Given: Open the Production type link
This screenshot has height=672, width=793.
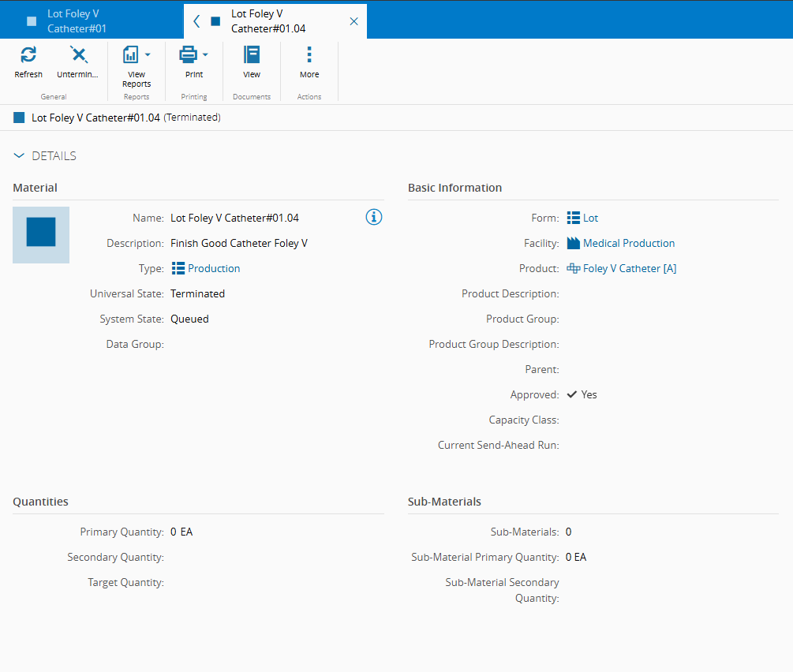Looking at the screenshot, I should tap(214, 268).
